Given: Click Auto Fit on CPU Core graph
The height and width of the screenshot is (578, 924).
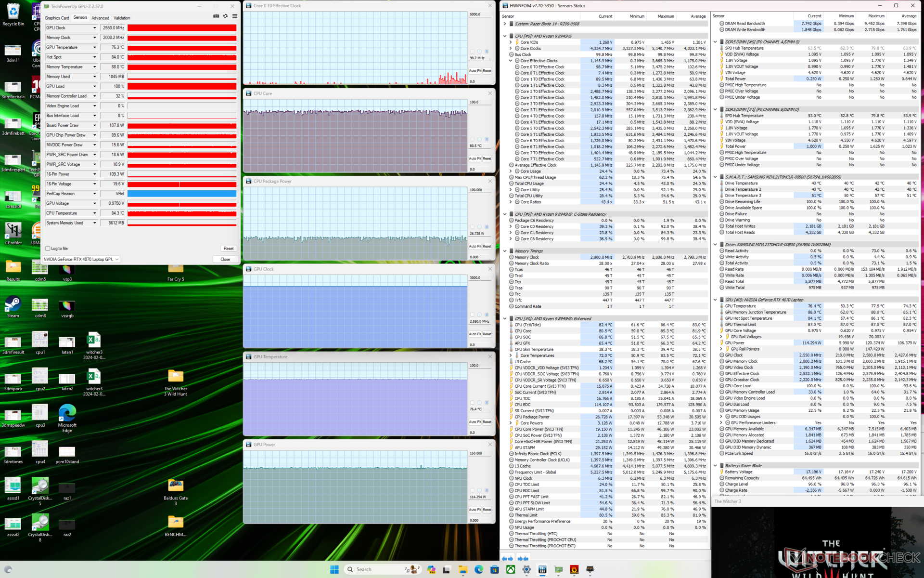Looking at the screenshot, I should [x=475, y=158].
